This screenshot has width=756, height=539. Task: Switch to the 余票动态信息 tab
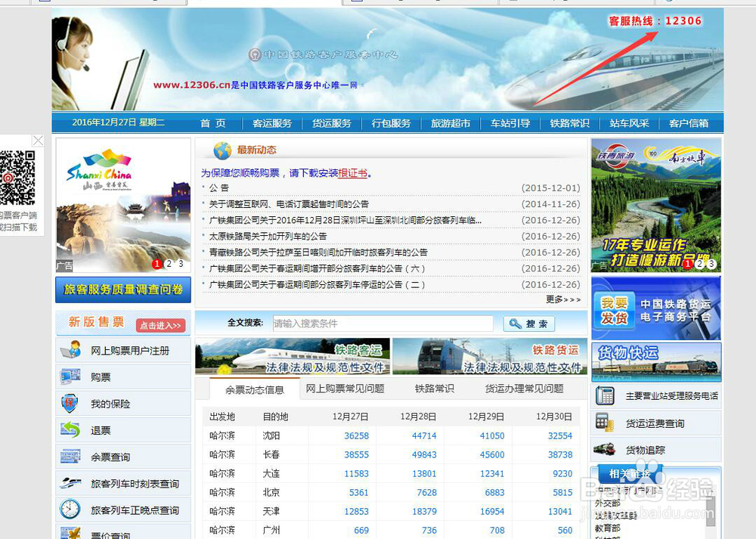255,389
